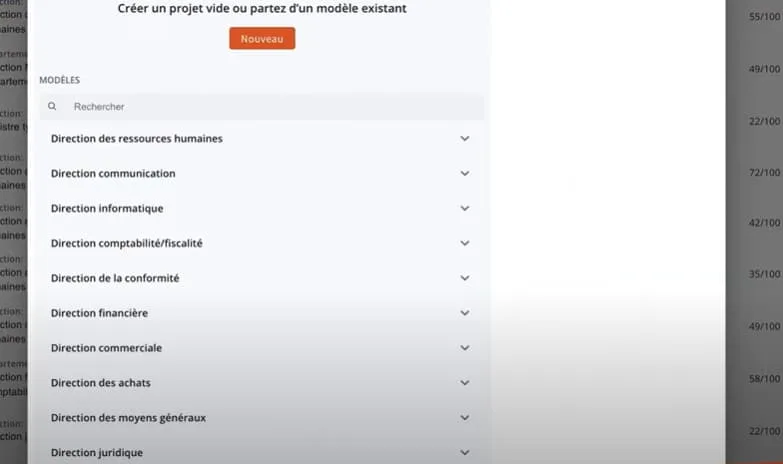
Task: Expand the Direction des achats chevron
Action: click(x=465, y=383)
